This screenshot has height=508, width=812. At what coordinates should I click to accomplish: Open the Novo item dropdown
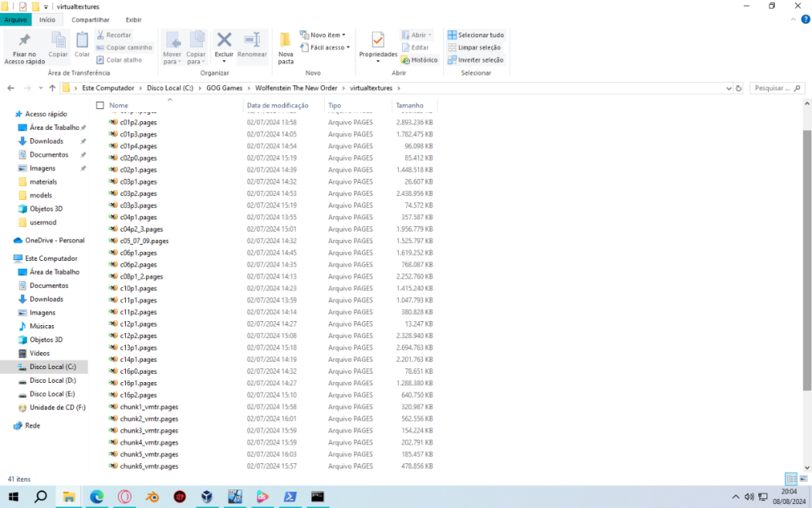coord(323,35)
